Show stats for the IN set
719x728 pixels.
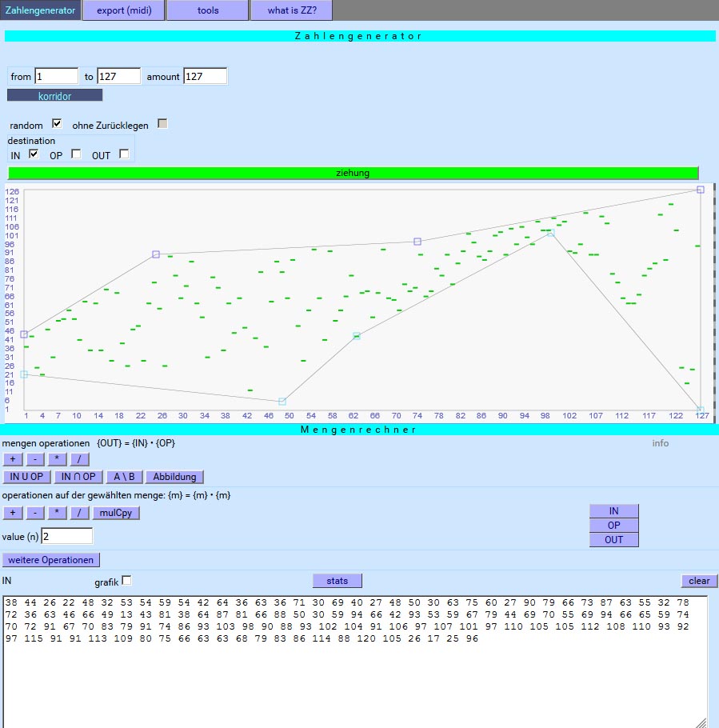337,580
